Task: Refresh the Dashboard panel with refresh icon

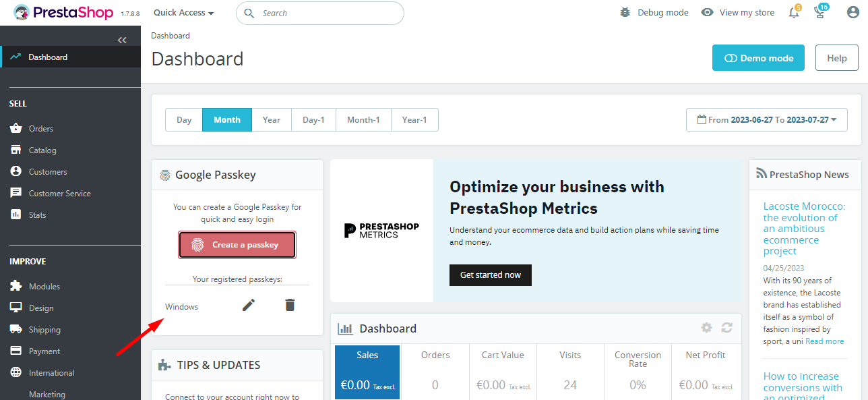Action: 726,328
